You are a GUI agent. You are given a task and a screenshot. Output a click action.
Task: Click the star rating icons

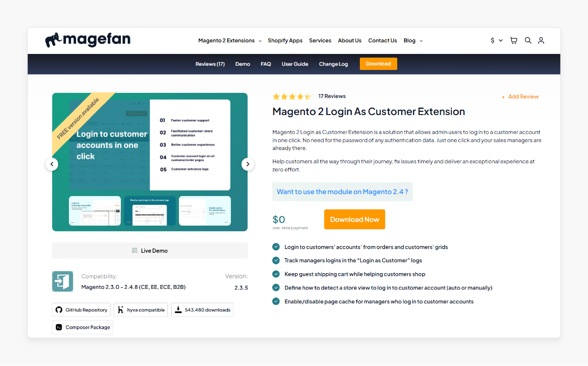click(x=292, y=97)
